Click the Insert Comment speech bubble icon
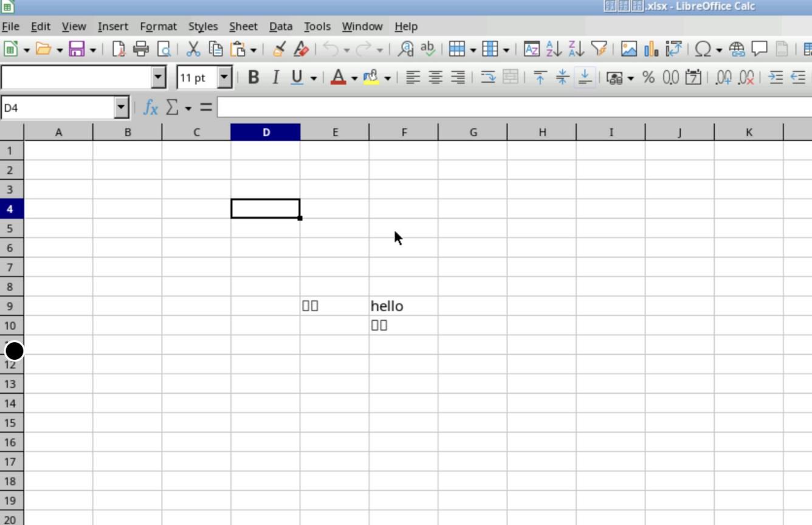The width and height of the screenshot is (812, 525). [759, 49]
